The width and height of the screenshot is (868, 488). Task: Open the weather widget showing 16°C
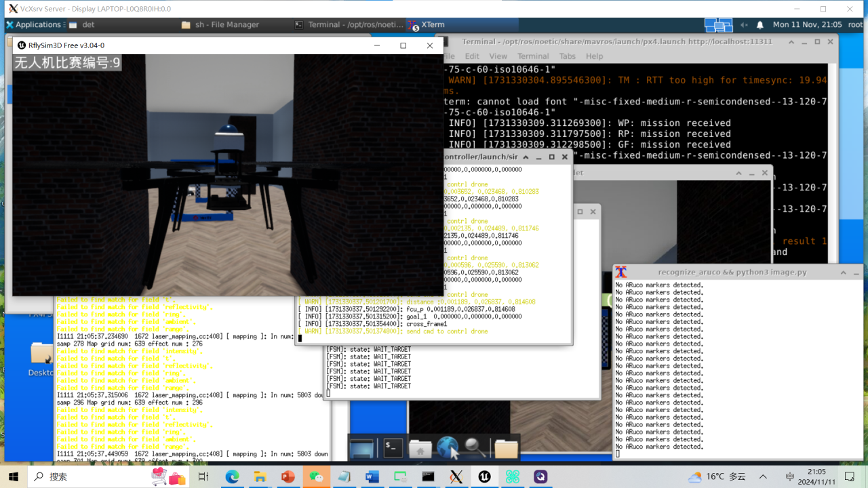(x=717, y=476)
